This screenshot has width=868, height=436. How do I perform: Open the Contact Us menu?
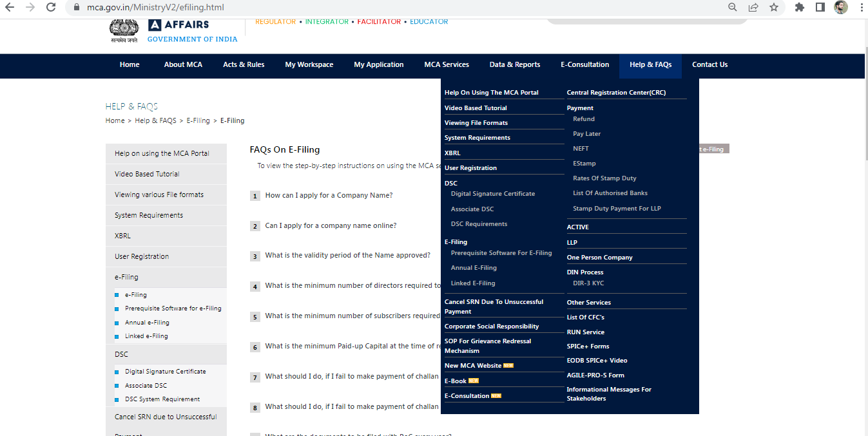[710, 64]
